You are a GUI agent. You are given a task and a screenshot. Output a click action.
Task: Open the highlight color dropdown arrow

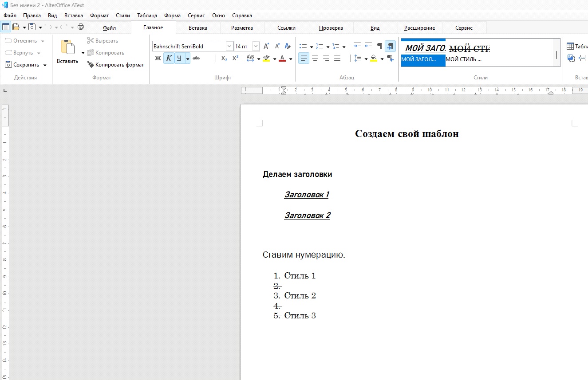pyautogui.click(x=275, y=59)
